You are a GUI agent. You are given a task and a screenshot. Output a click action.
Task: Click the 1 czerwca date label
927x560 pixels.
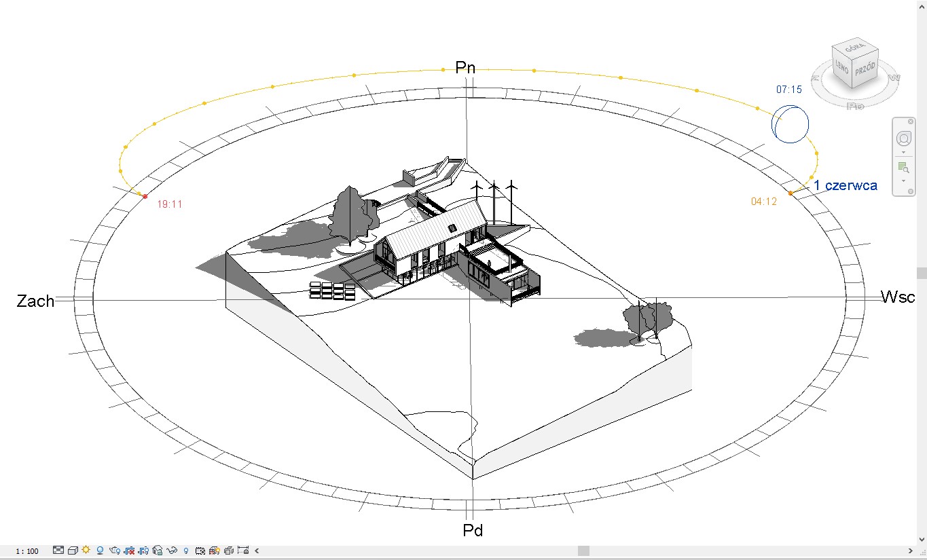pos(846,185)
